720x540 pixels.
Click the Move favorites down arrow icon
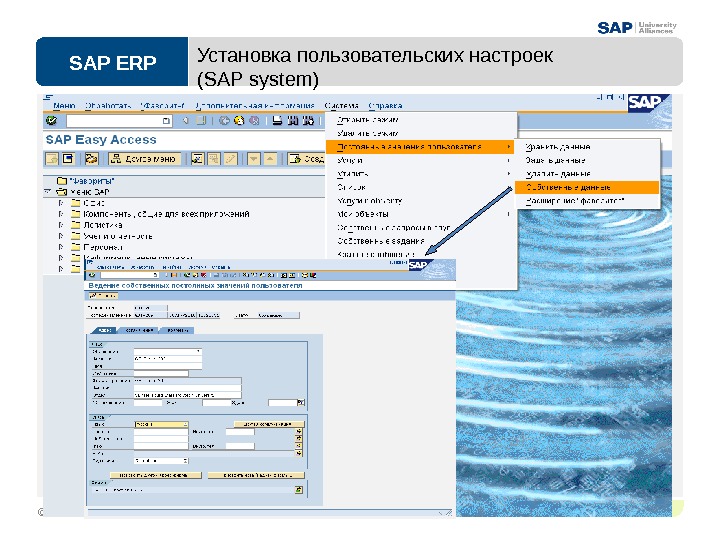click(253, 159)
